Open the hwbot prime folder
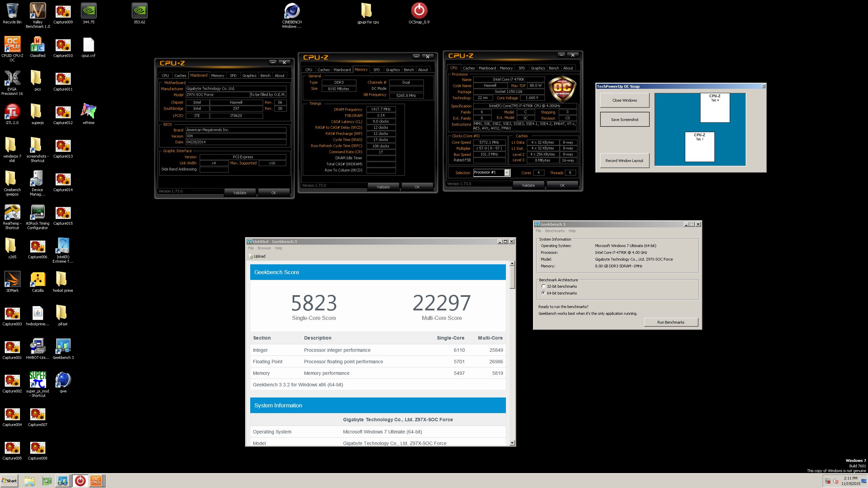The image size is (868, 488). (x=63, y=282)
